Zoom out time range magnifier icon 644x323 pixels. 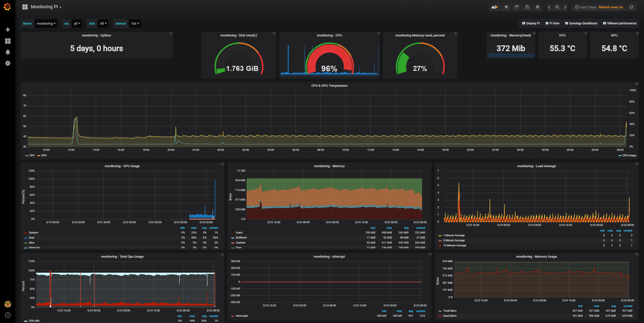(x=557, y=7)
